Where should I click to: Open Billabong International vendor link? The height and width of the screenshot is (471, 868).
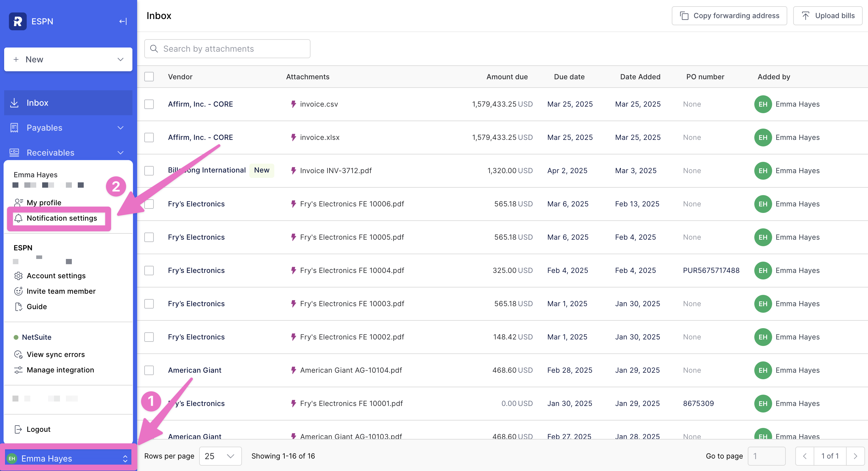[x=207, y=170]
